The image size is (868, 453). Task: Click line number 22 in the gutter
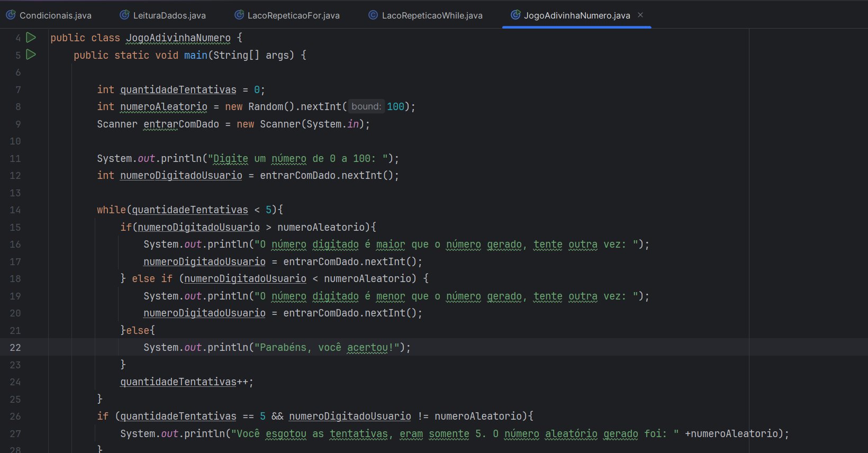pyautogui.click(x=15, y=348)
